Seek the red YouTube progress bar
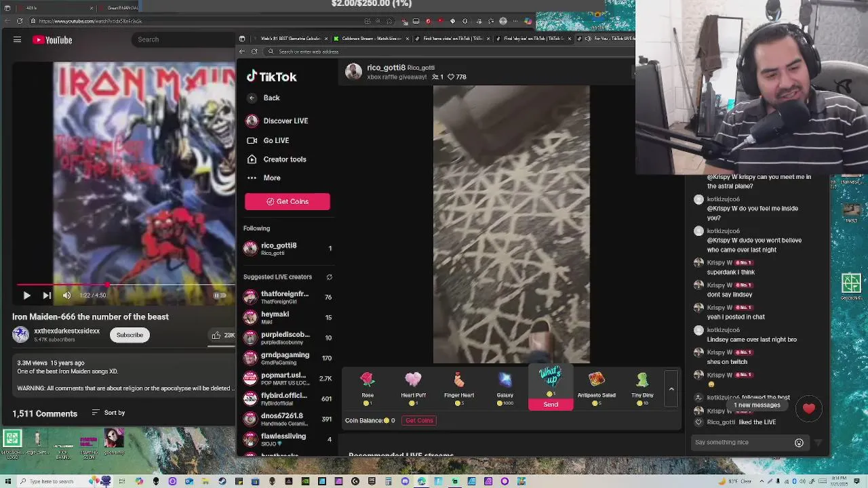 tap(125, 285)
